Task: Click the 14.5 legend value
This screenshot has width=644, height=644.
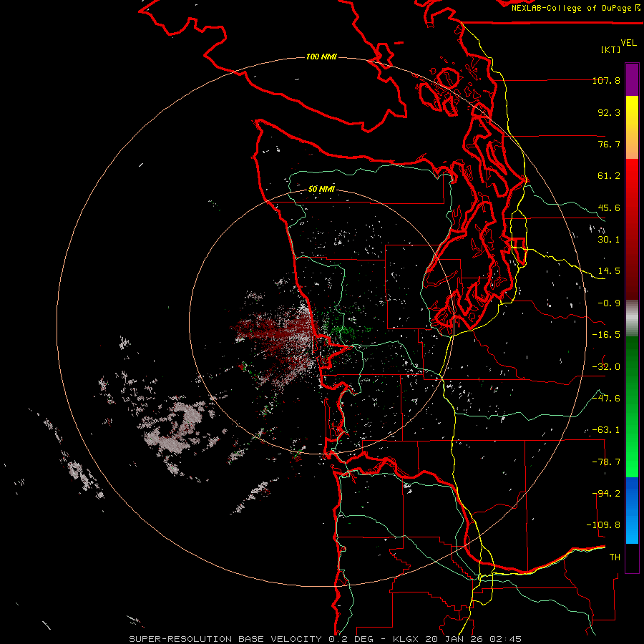Action: [x=609, y=271]
